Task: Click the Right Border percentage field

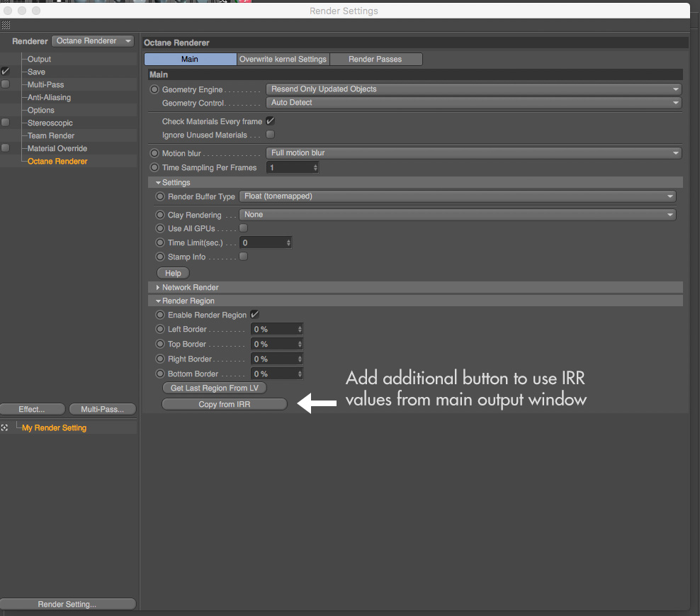Action: pos(277,359)
